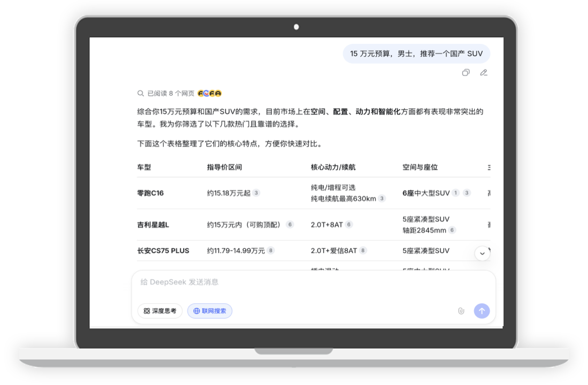Open citation 6 next to 轴距2845mm
588x385 pixels.
pos(452,230)
